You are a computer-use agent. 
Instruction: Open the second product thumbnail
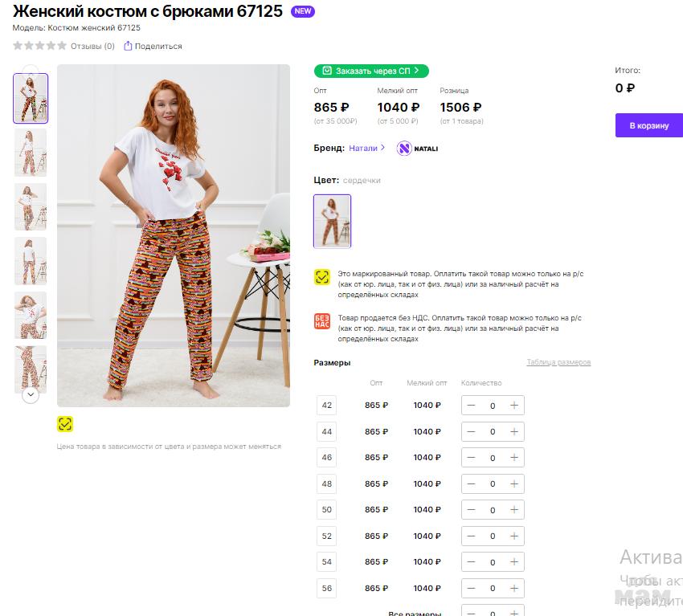pos(31,153)
